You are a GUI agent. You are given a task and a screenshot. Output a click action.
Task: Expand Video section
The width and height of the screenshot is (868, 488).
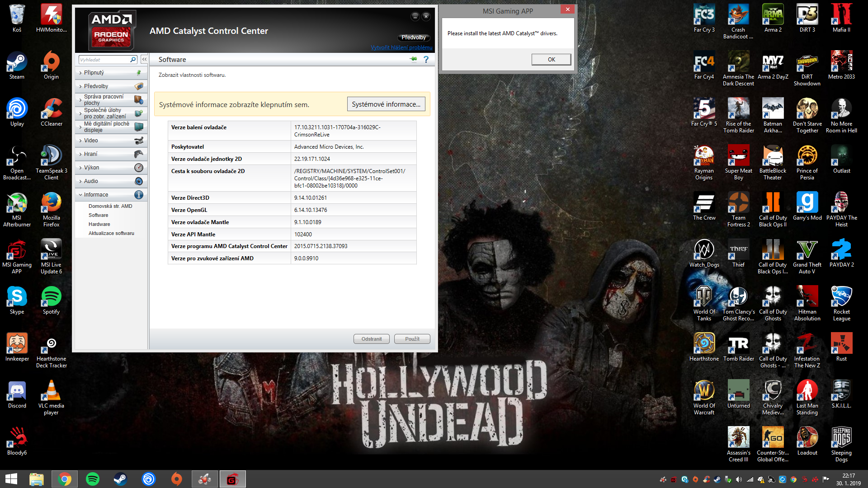(x=111, y=141)
